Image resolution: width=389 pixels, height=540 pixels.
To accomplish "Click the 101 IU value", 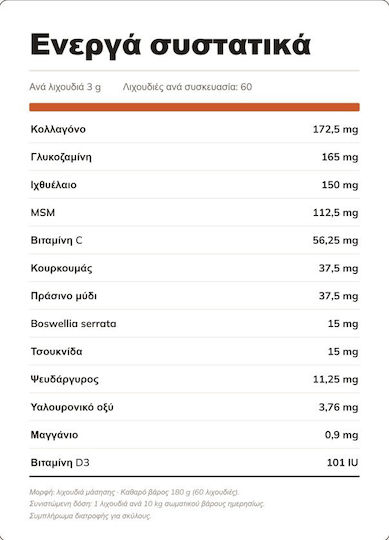I will pos(343,463).
